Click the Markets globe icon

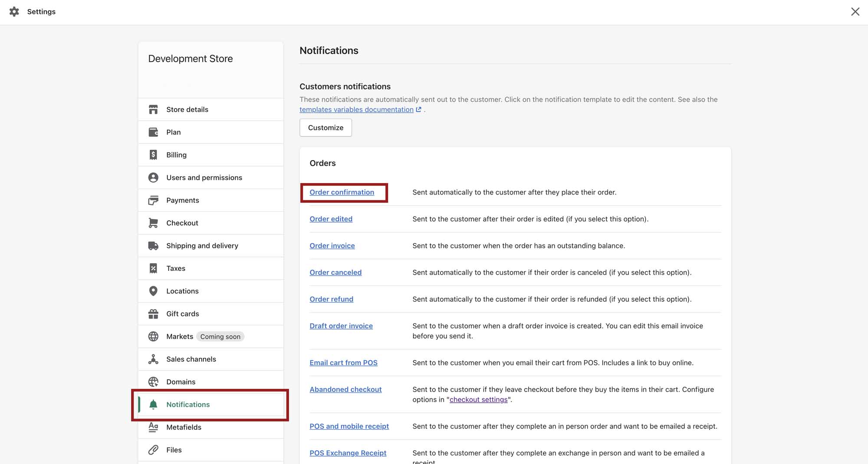coord(153,336)
